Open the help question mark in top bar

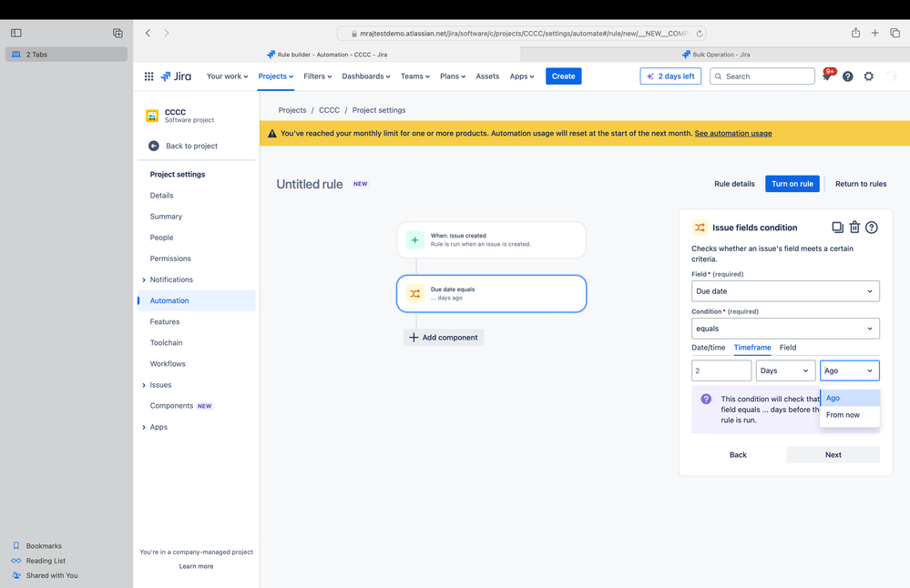(847, 76)
